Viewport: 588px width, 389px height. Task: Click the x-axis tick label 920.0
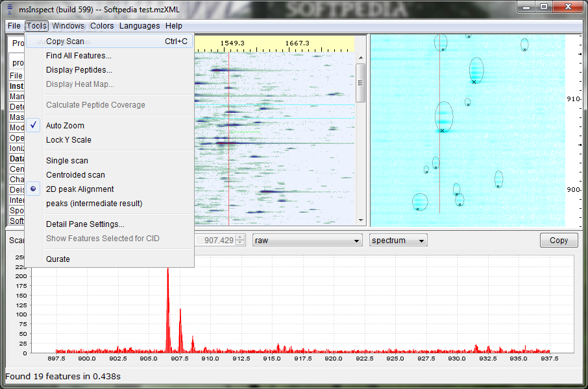tap(334, 359)
